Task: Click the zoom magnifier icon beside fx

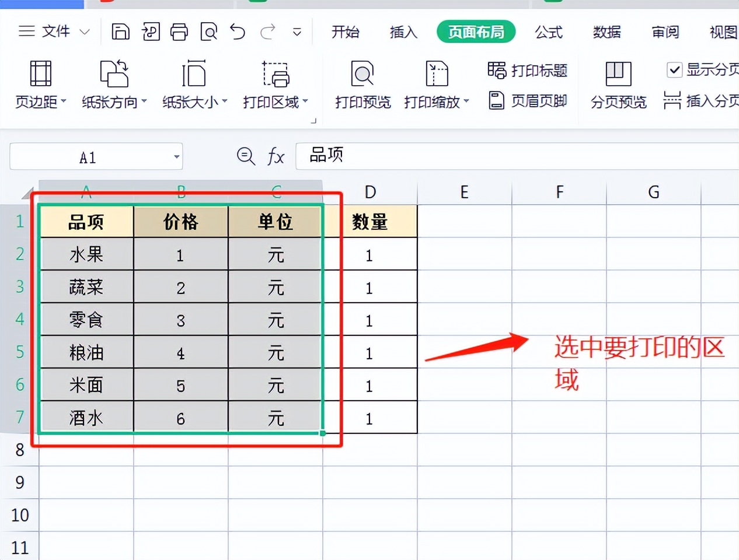Action: tap(246, 156)
